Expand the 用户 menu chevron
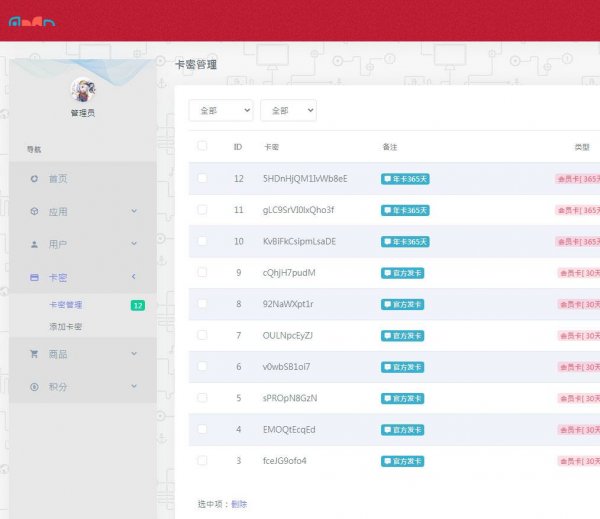 click(x=134, y=243)
